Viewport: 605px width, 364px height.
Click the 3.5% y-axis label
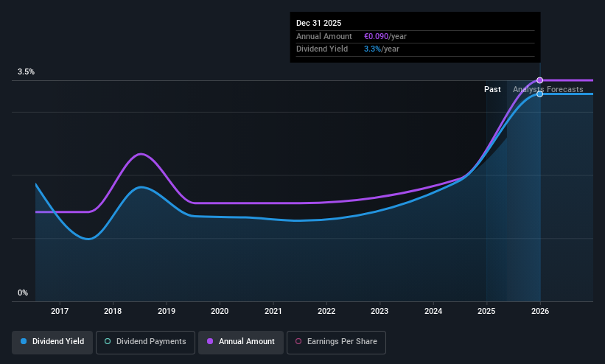pos(26,71)
